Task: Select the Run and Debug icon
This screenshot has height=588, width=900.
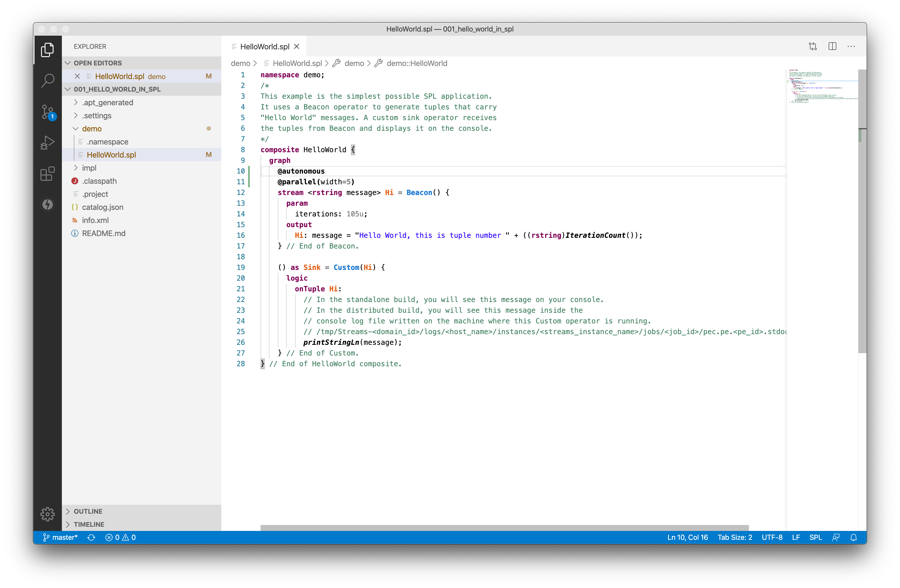Action: pos(47,142)
